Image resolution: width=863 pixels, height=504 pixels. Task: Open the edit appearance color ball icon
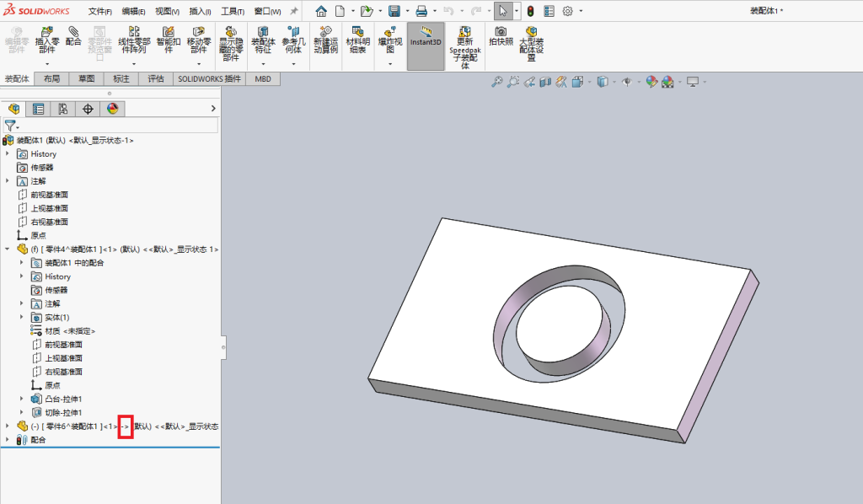coord(651,82)
